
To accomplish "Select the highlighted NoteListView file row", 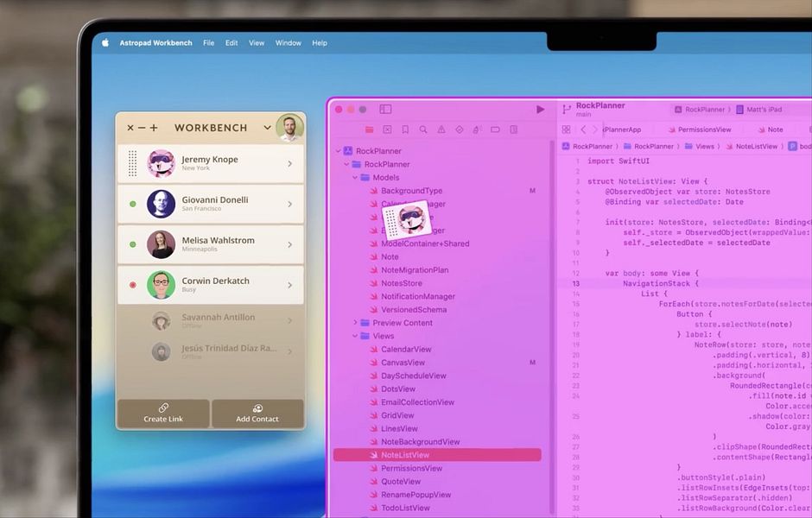I will [x=438, y=455].
